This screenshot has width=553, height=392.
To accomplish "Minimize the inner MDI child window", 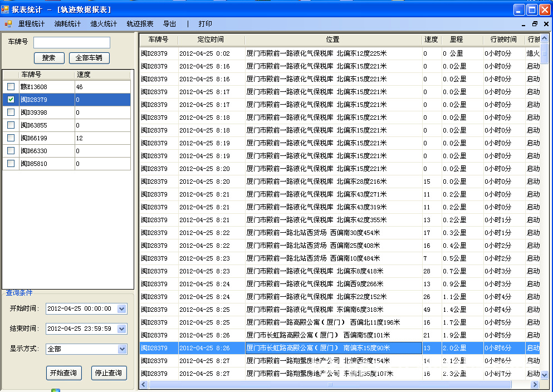I will click(524, 24).
